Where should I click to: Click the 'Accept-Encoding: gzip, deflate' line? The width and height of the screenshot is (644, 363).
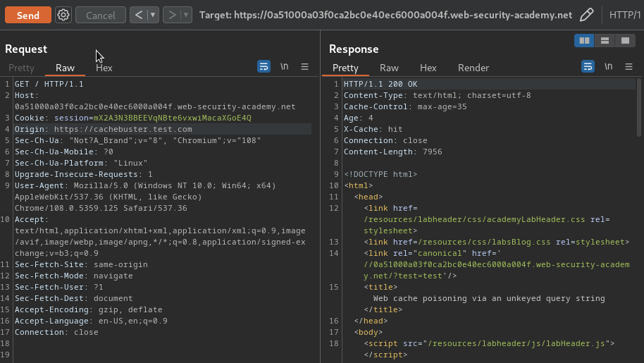(88, 309)
